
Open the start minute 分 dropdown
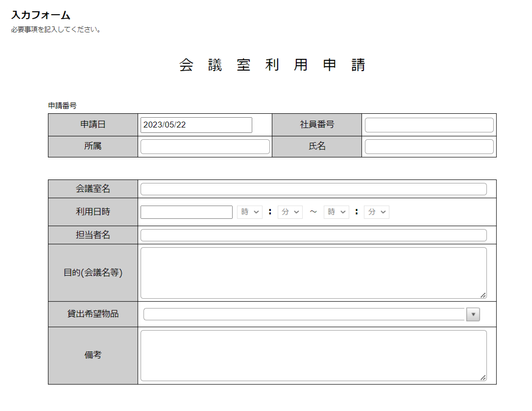coord(290,212)
